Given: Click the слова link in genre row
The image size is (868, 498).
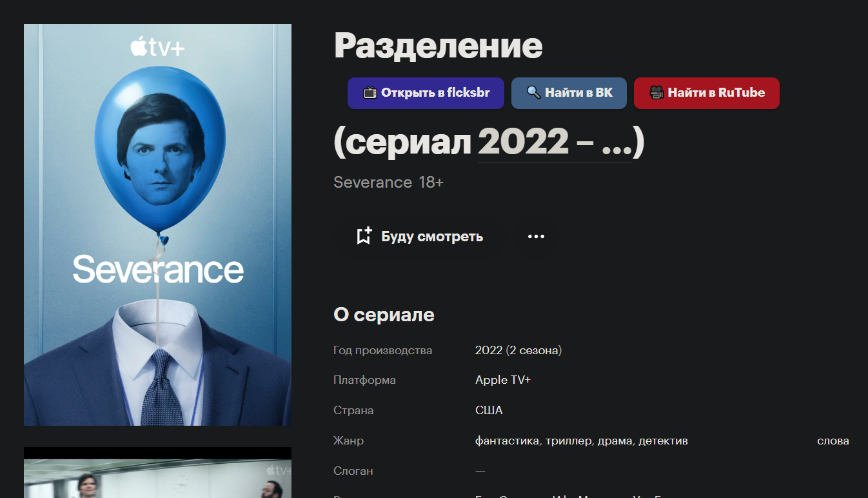Looking at the screenshot, I should pos(833,441).
